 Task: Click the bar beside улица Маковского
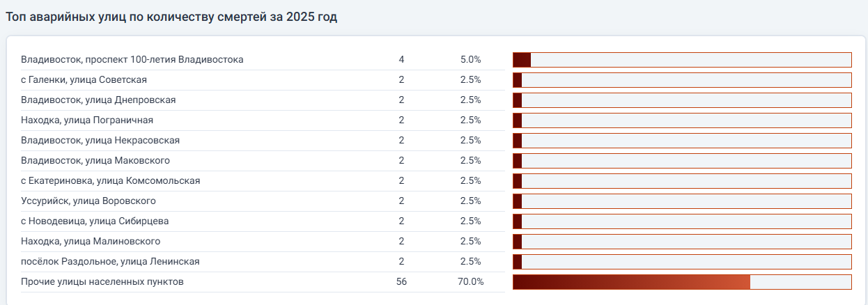point(681,161)
